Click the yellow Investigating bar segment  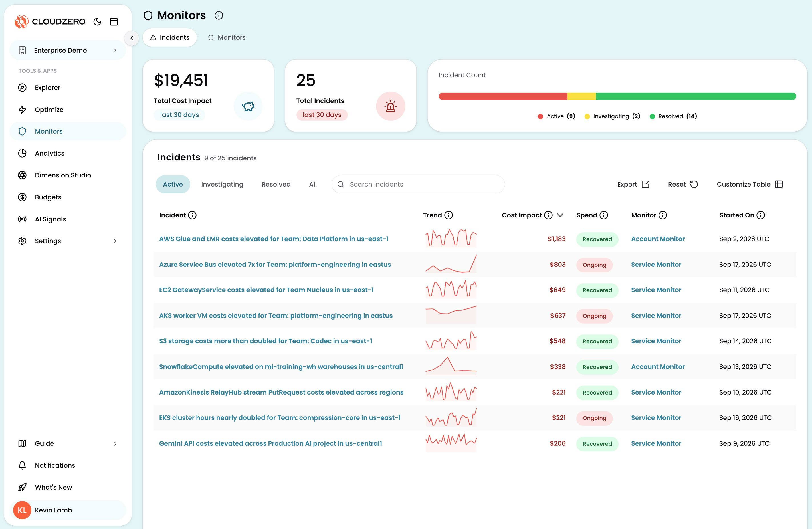pyautogui.click(x=582, y=96)
